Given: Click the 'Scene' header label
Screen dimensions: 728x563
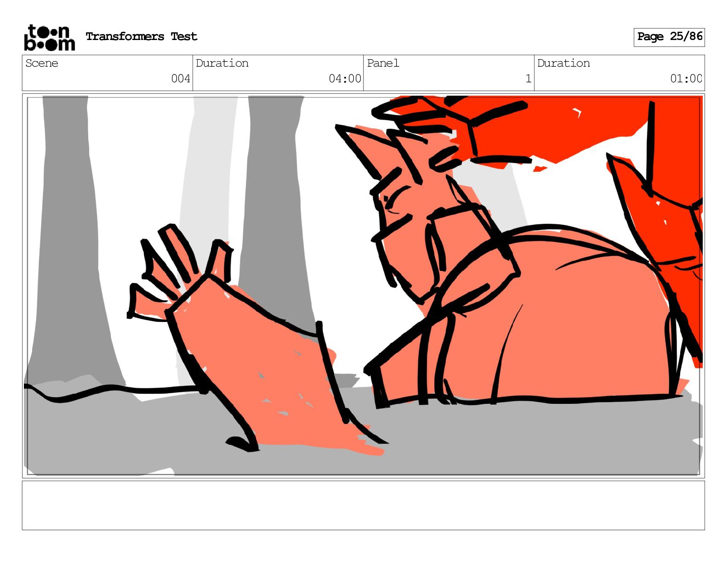Looking at the screenshot, I should tap(42, 63).
